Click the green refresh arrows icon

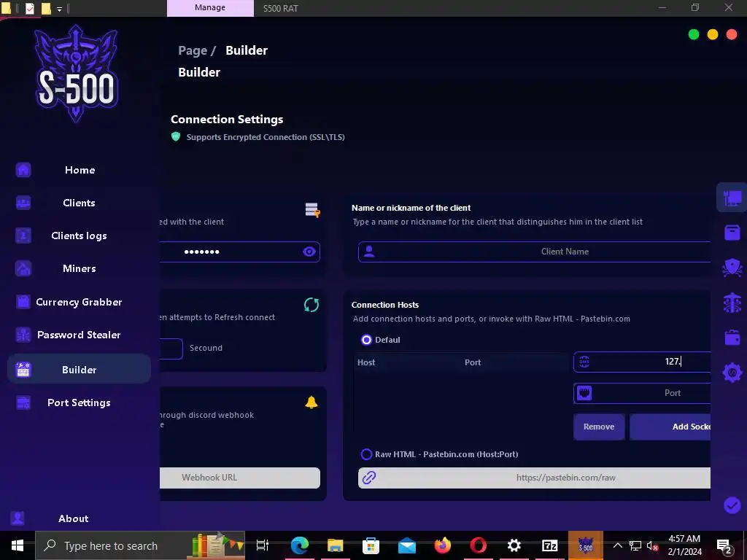311,305
